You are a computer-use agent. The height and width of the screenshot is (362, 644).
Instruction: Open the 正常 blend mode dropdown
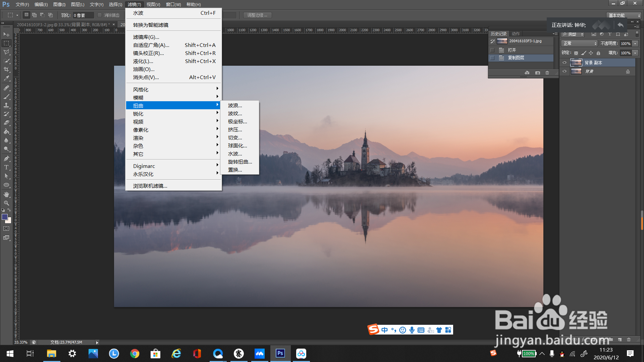580,44
